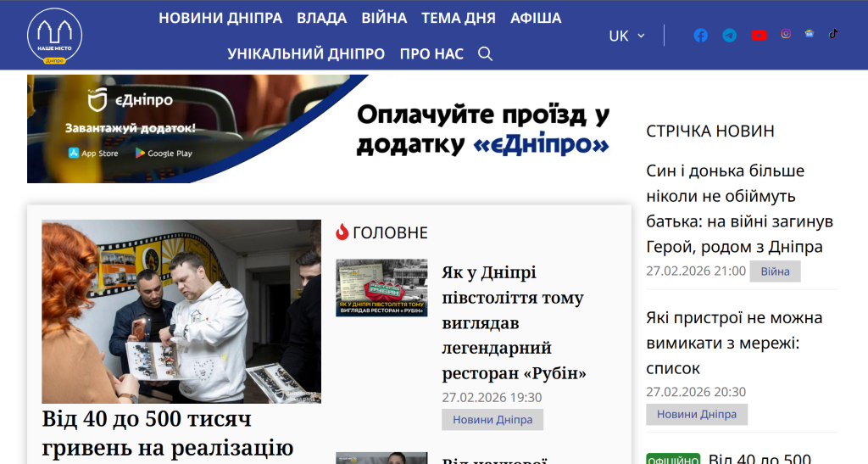Click the Наше місто site logo
Viewport: 868px width, 464px height.
click(55, 36)
